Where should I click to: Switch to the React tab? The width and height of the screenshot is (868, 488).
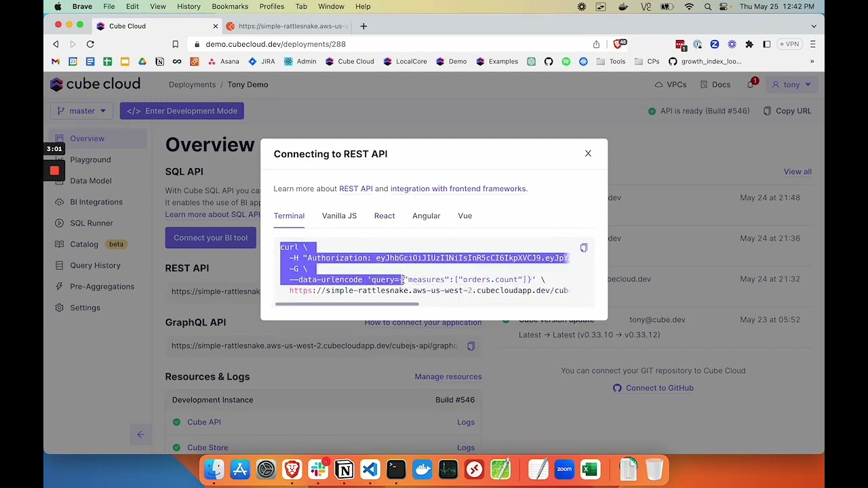pos(384,216)
